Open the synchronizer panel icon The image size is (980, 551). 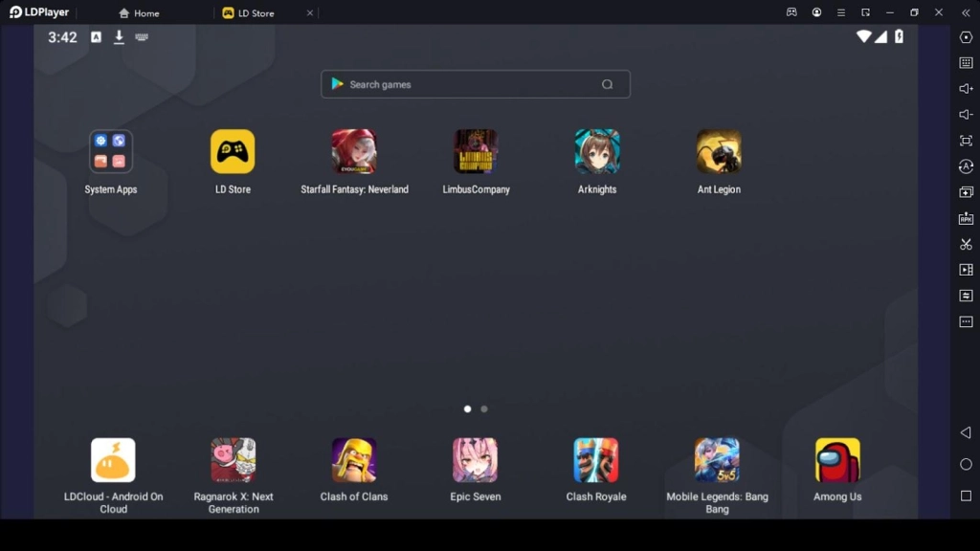coord(966,296)
